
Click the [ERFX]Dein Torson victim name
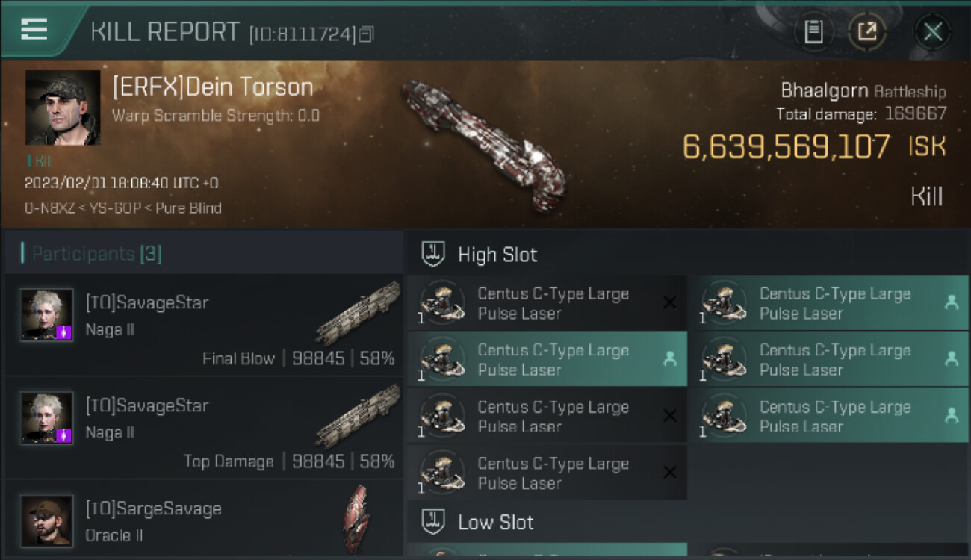click(213, 87)
